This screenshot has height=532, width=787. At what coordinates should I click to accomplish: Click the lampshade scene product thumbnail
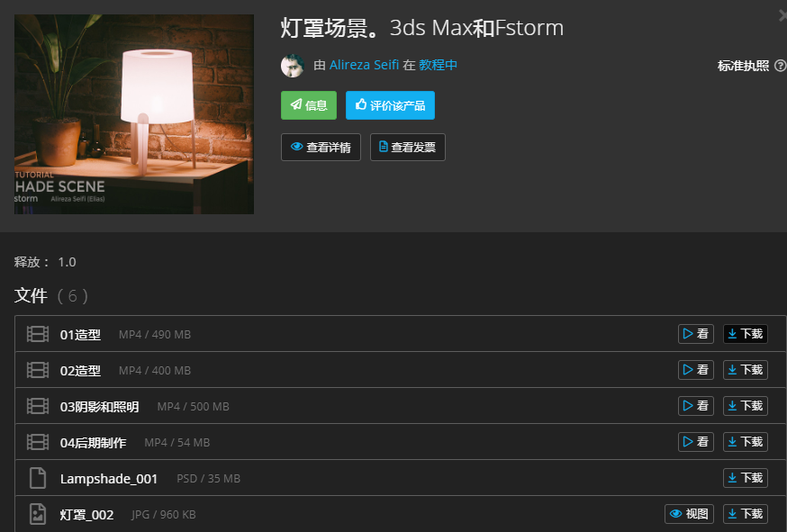pos(134,114)
